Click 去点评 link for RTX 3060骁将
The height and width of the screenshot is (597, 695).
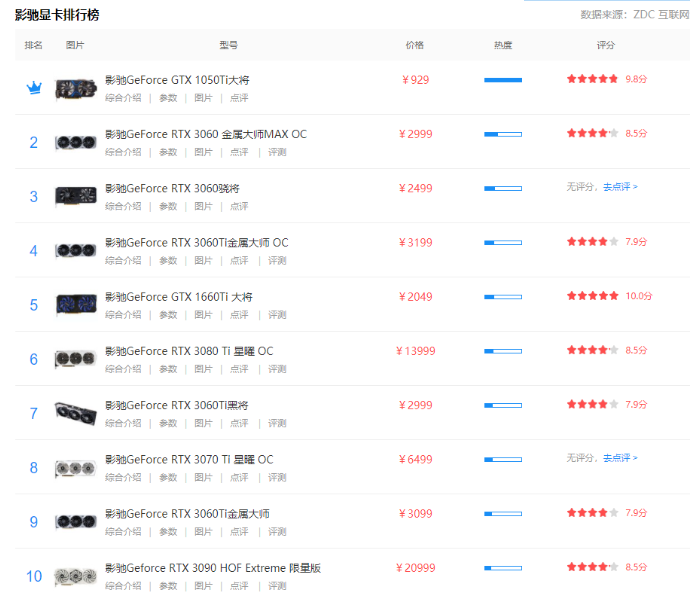click(620, 187)
